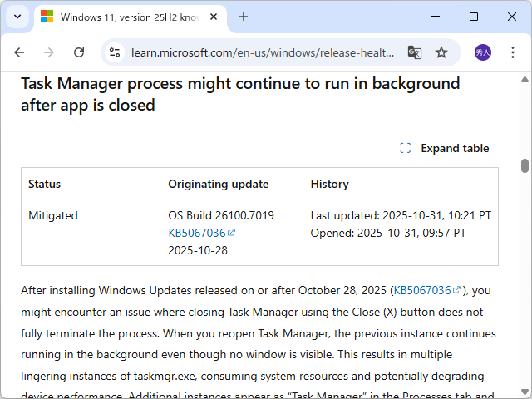Open the Google Translate page icon

point(414,52)
